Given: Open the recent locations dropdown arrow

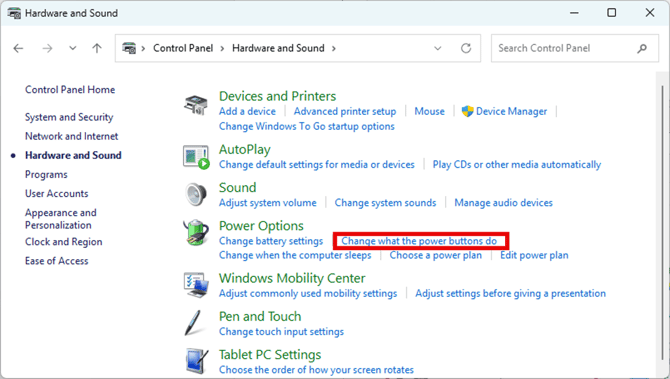Looking at the screenshot, I should [73, 48].
